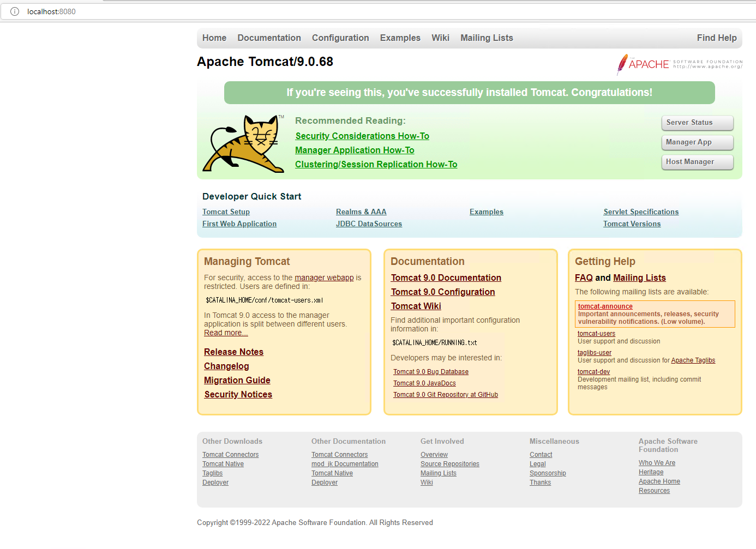Open the Overview link under Get Involved
Viewport: 756px width, 549px height.
[434, 455]
